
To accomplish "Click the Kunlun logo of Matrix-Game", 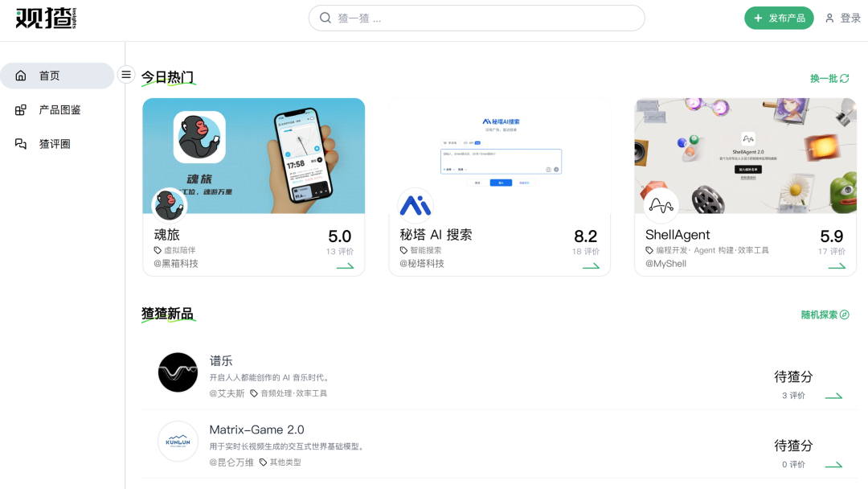I will (178, 442).
